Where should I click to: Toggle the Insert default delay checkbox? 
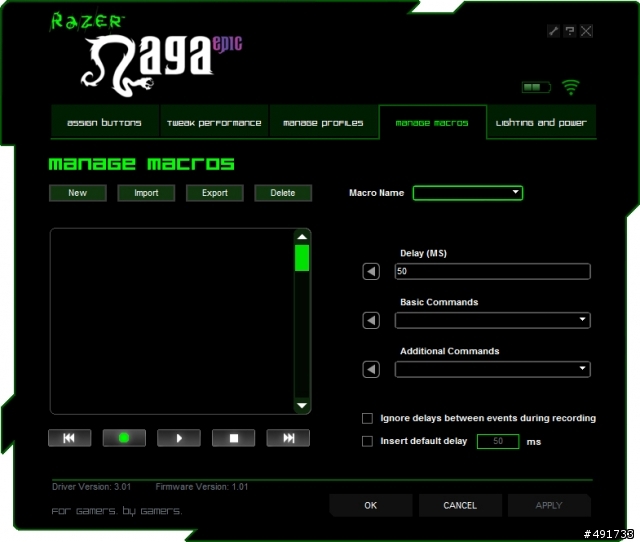pos(367,441)
